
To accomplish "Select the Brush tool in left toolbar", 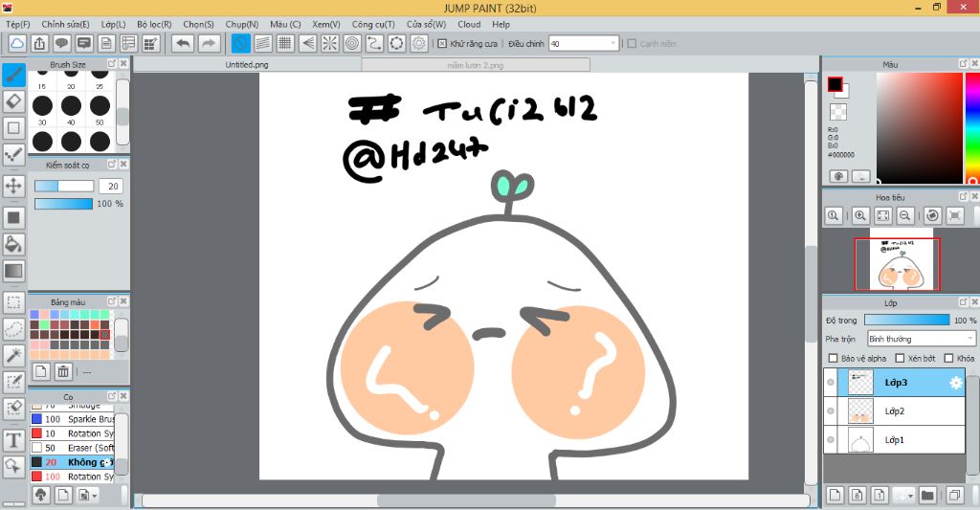I will (13, 75).
